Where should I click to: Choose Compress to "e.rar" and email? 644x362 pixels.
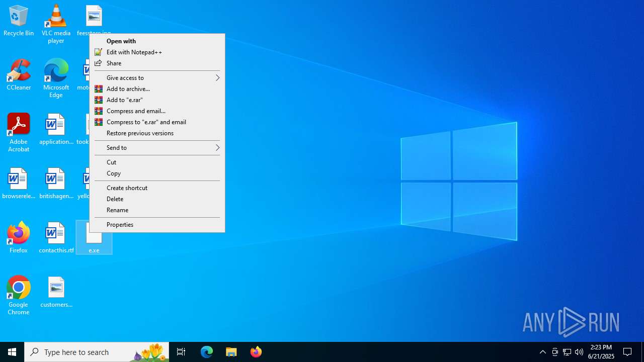coord(157,122)
